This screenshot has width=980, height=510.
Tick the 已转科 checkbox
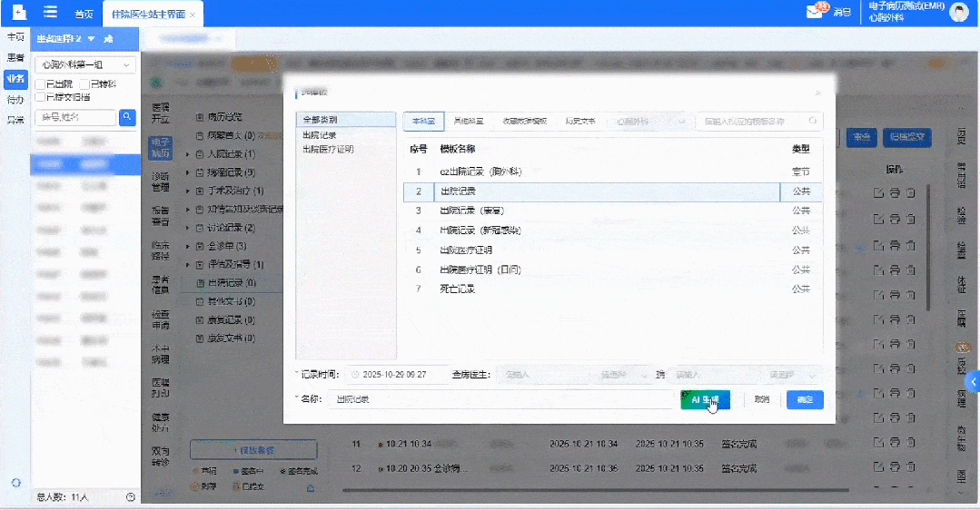(x=84, y=83)
